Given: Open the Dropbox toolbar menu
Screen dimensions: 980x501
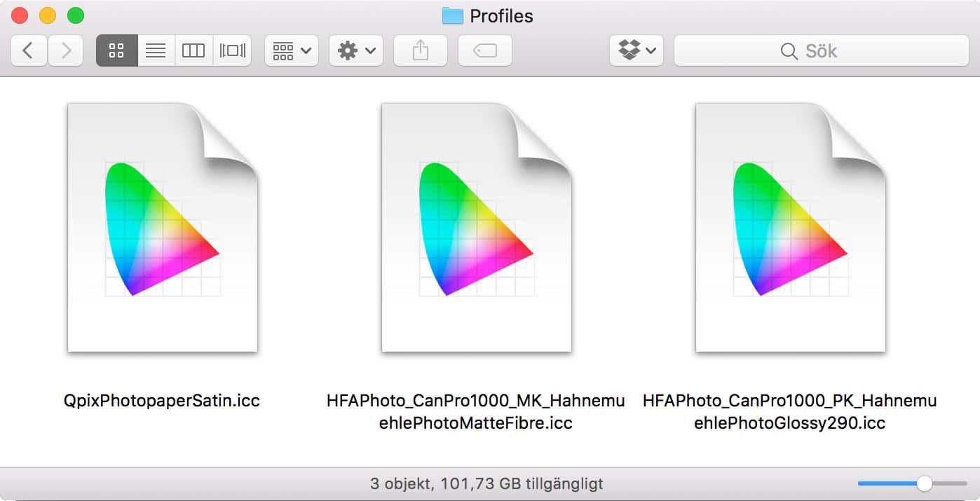Looking at the screenshot, I should click(637, 50).
